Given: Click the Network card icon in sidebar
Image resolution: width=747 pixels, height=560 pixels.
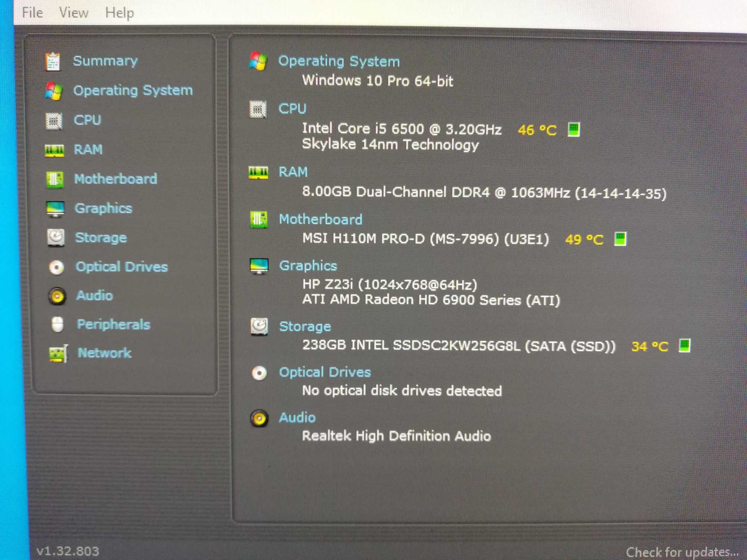Looking at the screenshot, I should tap(58, 354).
